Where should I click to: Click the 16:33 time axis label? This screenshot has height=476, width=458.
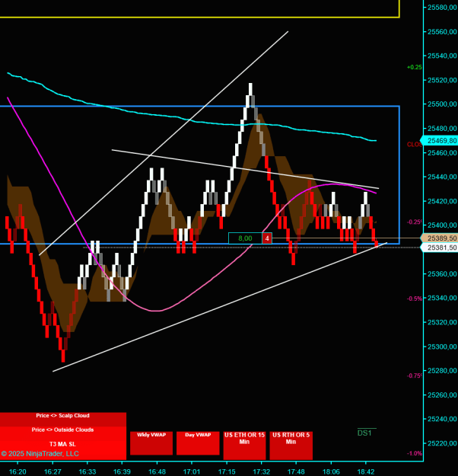(x=87, y=471)
